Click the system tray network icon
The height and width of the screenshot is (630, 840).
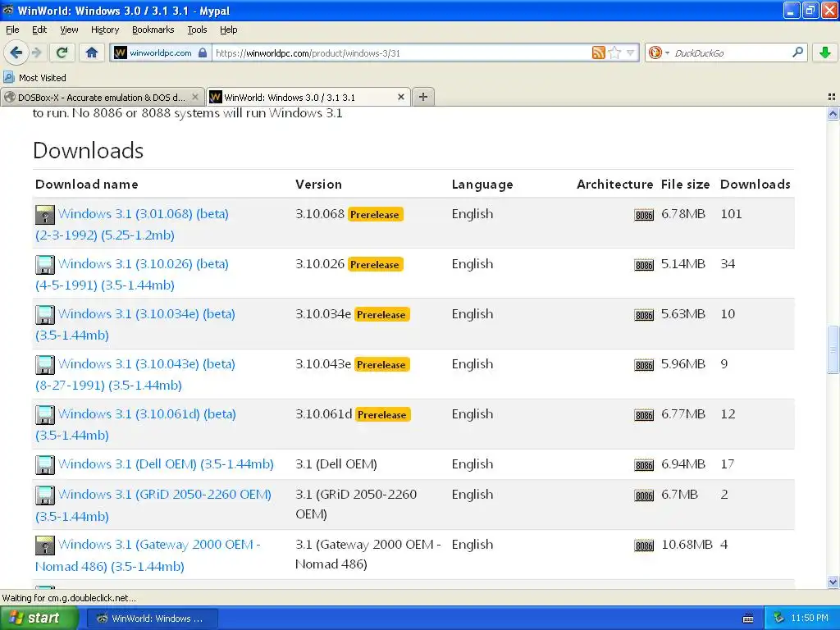[x=778, y=619]
